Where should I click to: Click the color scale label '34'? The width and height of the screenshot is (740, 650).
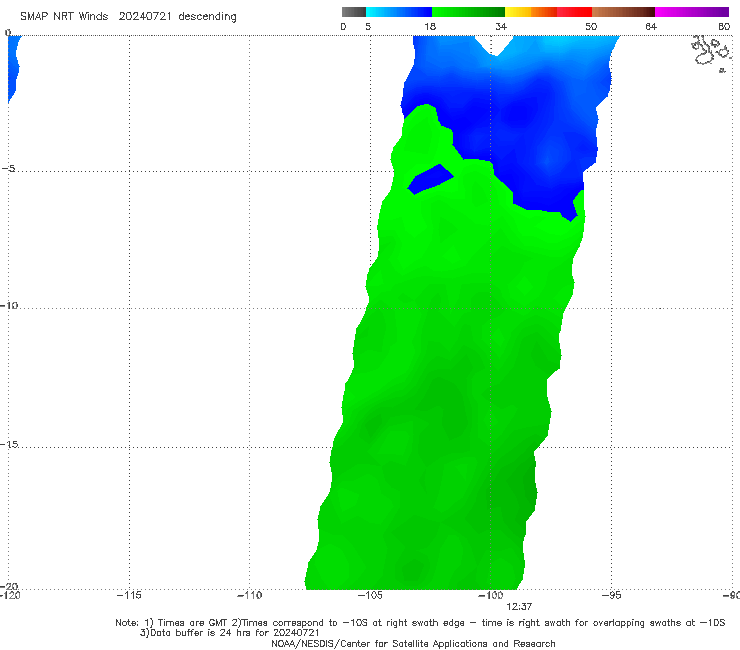(501, 26)
